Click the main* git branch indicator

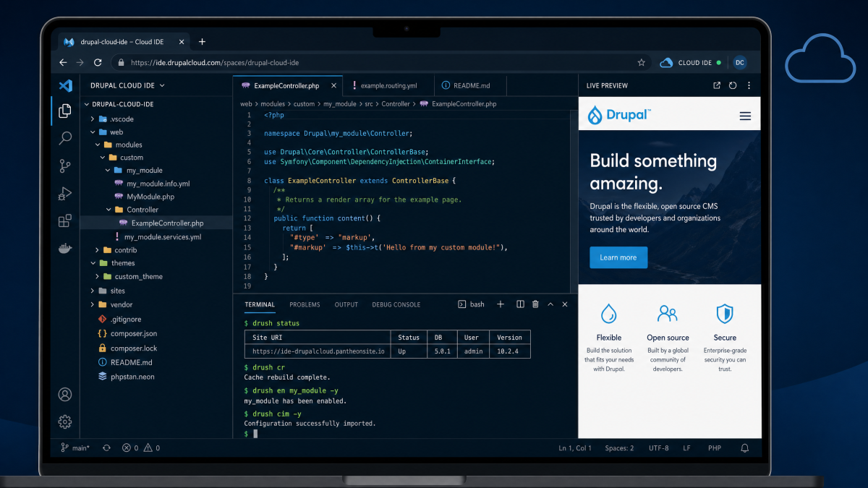(76, 448)
